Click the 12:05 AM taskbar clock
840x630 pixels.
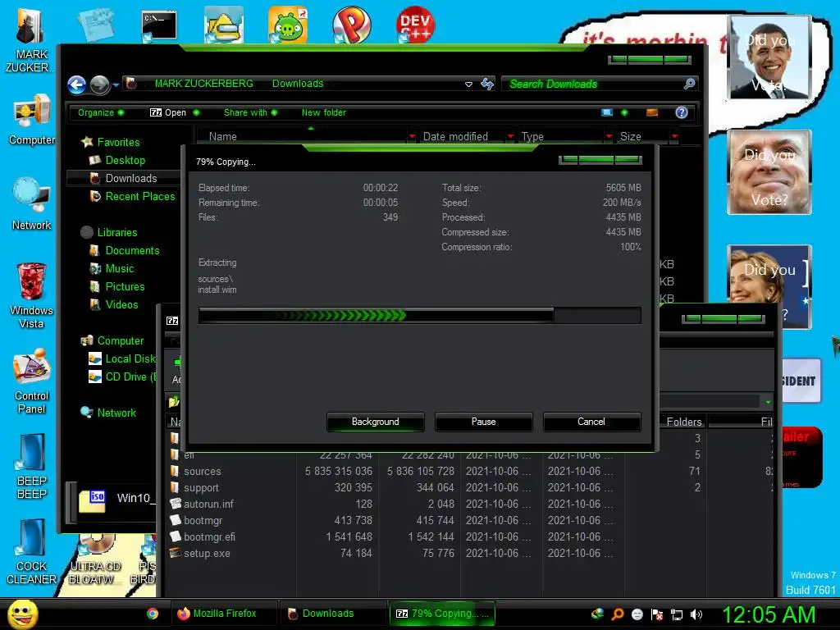pyautogui.click(x=769, y=615)
